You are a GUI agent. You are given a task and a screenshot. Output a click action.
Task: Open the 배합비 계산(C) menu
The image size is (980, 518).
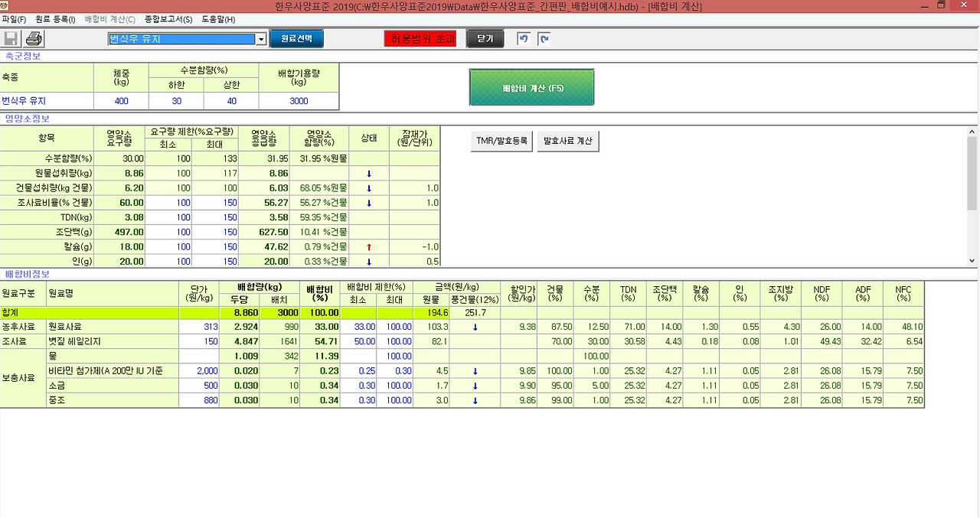[109, 19]
